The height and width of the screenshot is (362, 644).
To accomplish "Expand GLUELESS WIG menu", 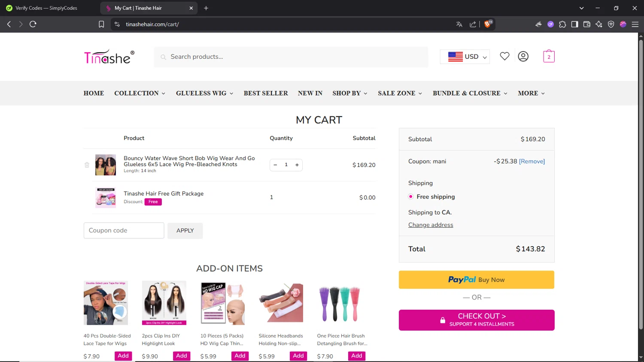I will (205, 93).
